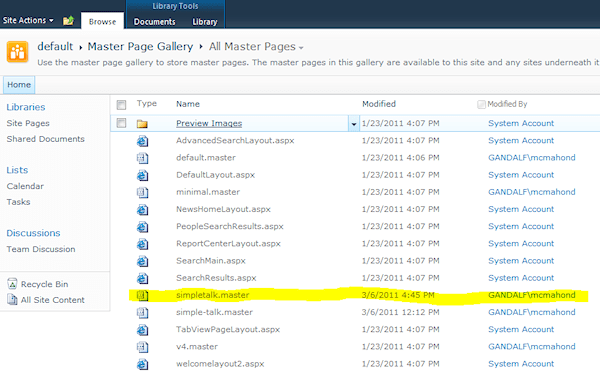Viewport: 600px width, 381px height.
Task: Open the Preview Images item dropdown arrow
Action: pos(354,124)
